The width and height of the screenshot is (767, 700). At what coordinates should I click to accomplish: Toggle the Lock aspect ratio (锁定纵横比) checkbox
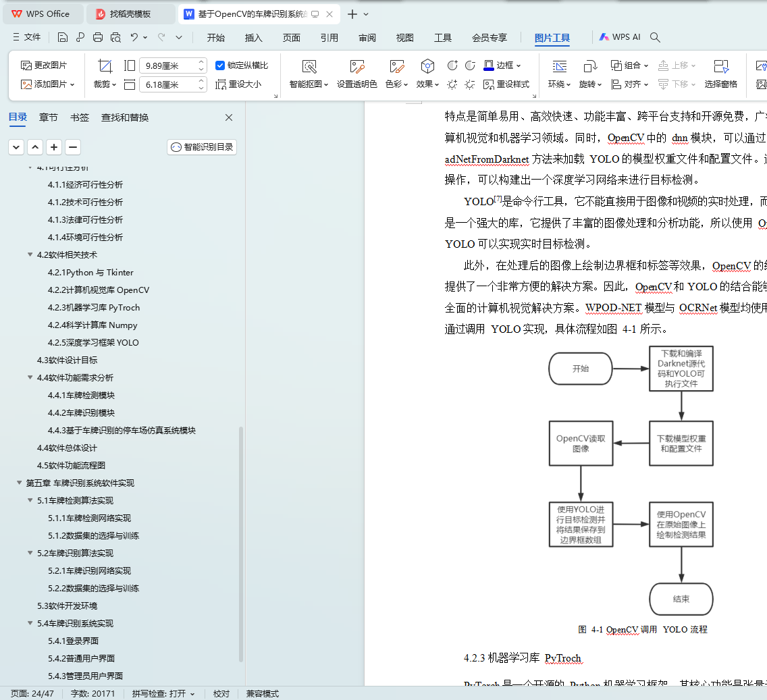[x=220, y=65]
